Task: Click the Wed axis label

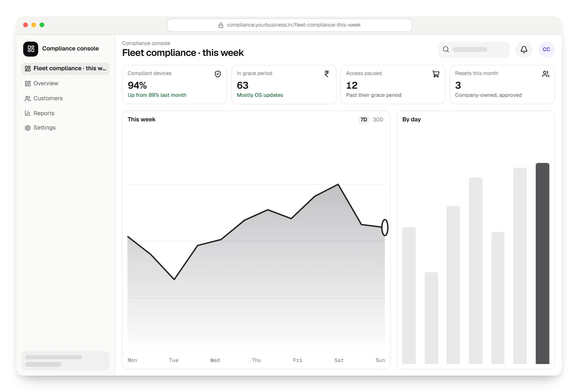Action: 215,360
